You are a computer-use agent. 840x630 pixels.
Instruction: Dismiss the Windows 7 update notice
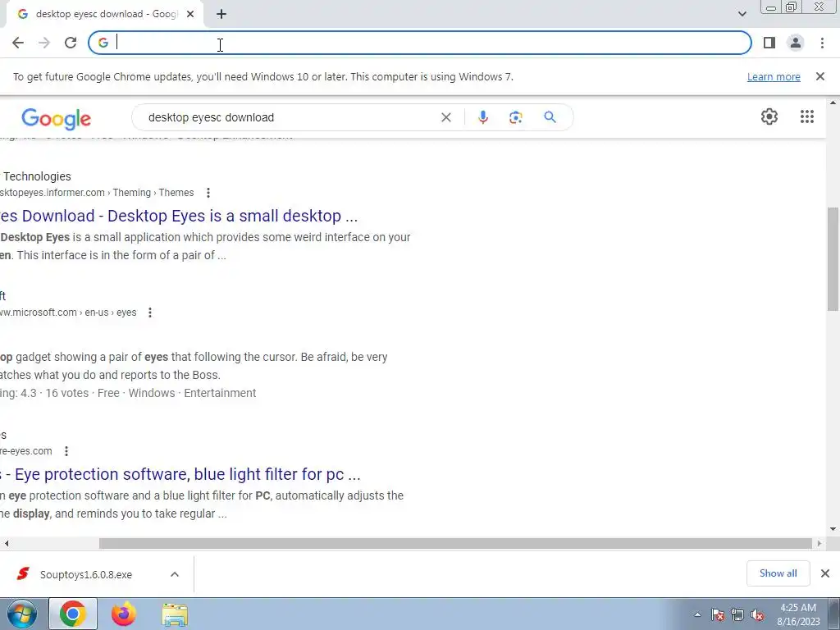(820, 76)
